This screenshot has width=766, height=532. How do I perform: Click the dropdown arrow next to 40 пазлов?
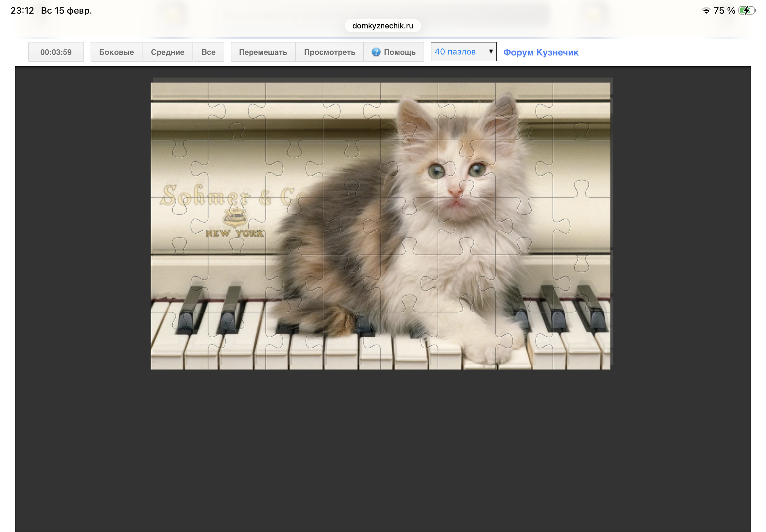coord(490,51)
